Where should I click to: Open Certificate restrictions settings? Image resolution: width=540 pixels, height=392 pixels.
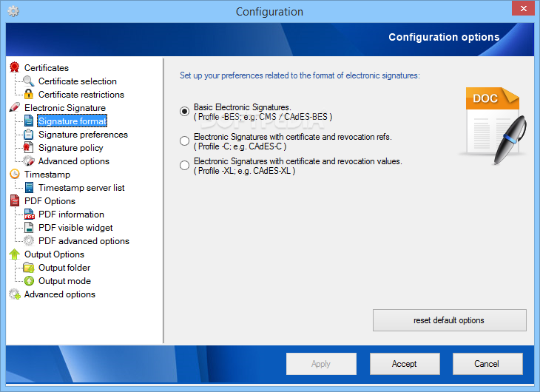coord(81,95)
